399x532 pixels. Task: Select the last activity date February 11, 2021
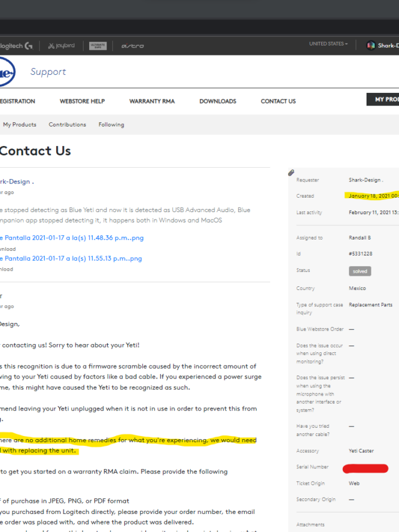point(373,213)
